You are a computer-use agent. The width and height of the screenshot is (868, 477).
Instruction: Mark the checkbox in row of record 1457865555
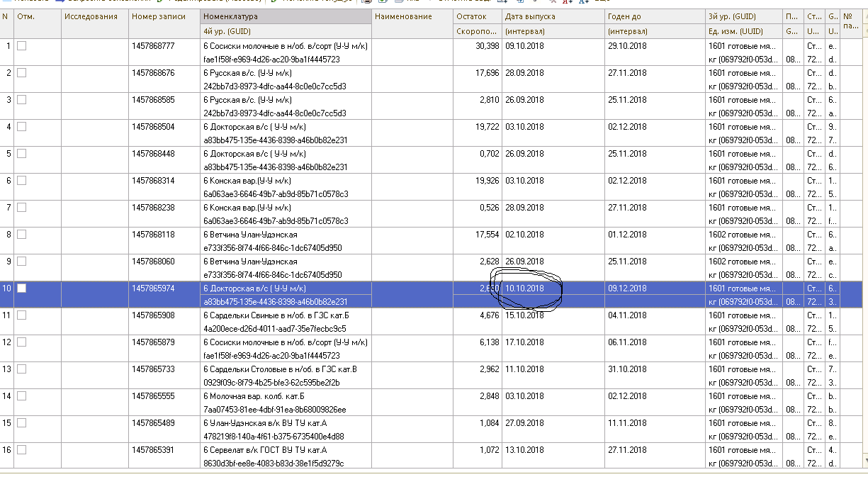coord(21,395)
